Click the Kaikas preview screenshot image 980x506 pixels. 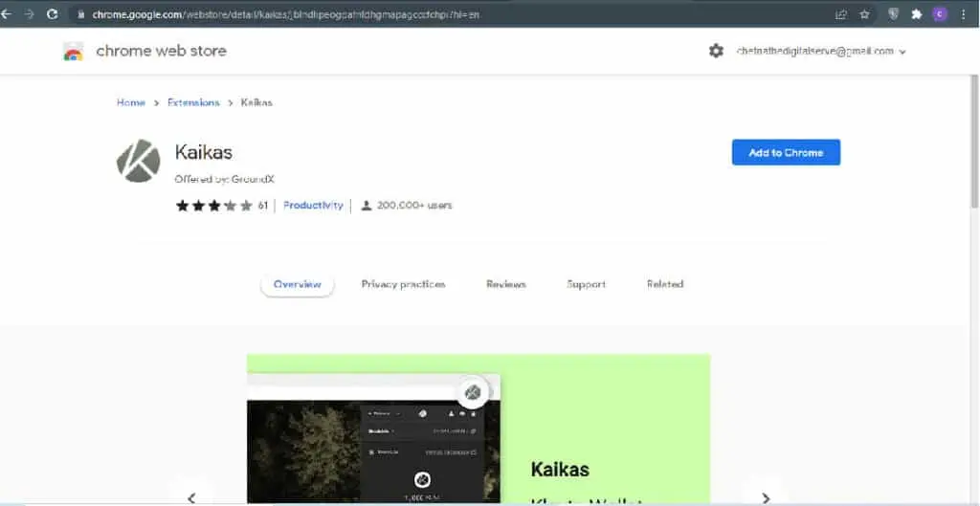(x=479, y=429)
